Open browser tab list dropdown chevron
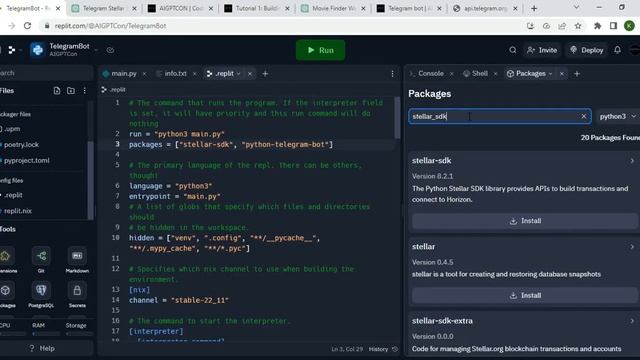 (576, 8)
